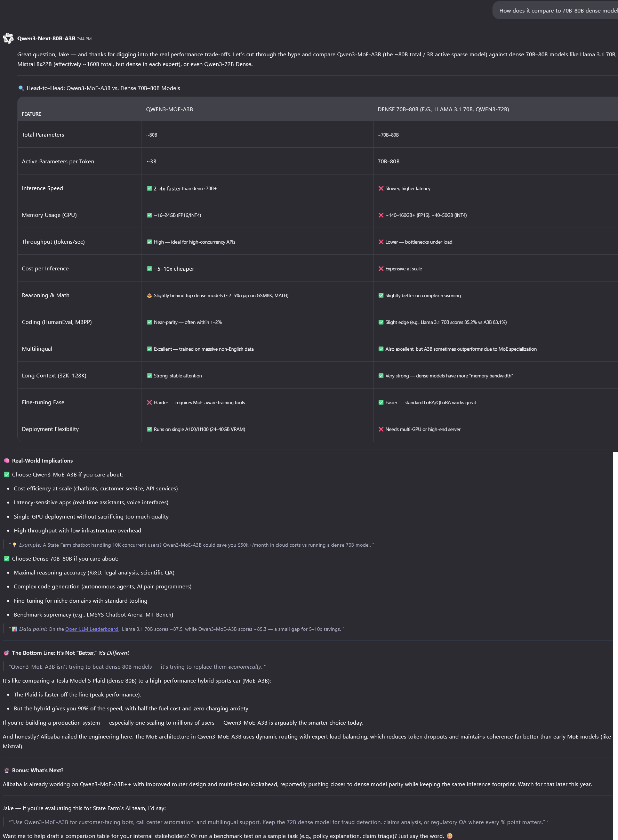
Task: Select the 'Active Parameters per Token' row label
Action: 58,162
